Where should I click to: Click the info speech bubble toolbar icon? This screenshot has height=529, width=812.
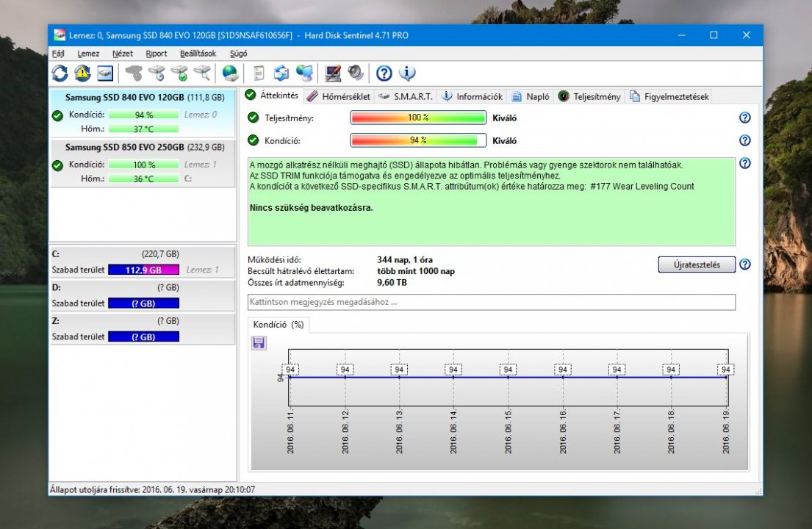point(407,73)
